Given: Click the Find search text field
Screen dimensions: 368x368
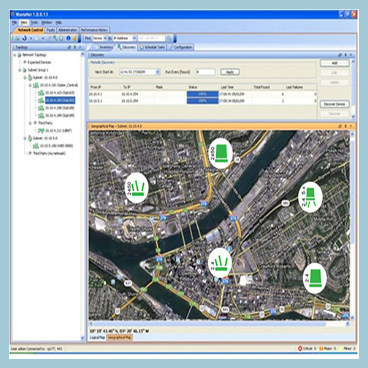Looking at the screenshot, I should [x=151, y=38].
